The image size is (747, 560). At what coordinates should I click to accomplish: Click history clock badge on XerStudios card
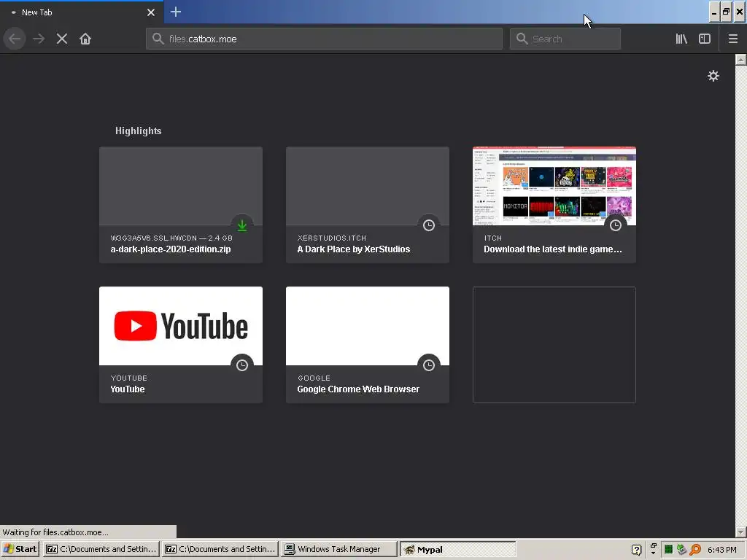pyautogui.click(x=429, y=225)
